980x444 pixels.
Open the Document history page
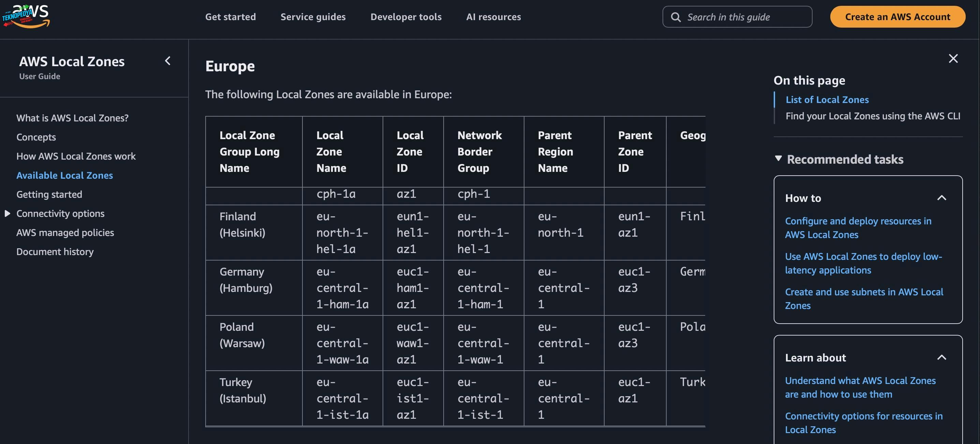(55, 252)
